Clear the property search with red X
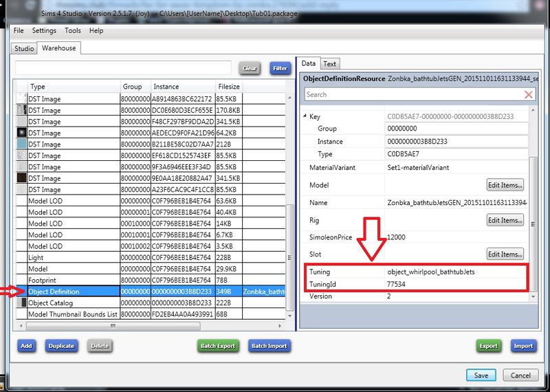 click(x=528, y=94)
